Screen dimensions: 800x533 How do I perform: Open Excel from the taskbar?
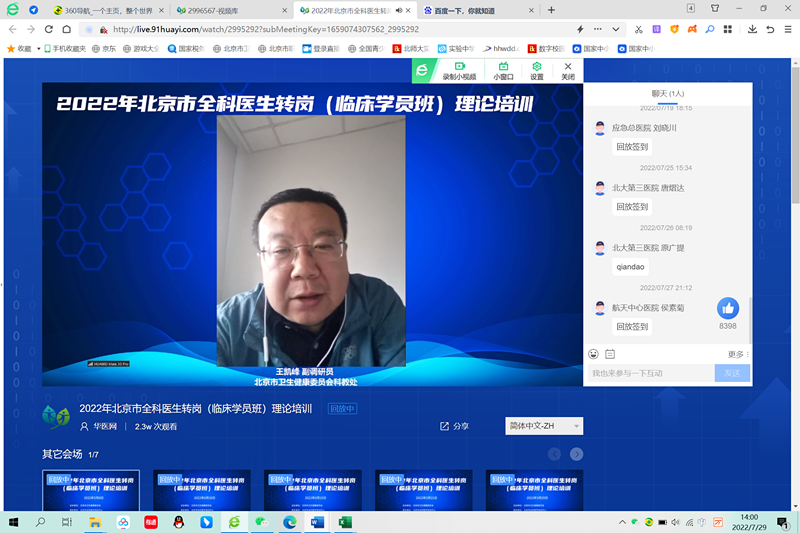pos(345,522)
